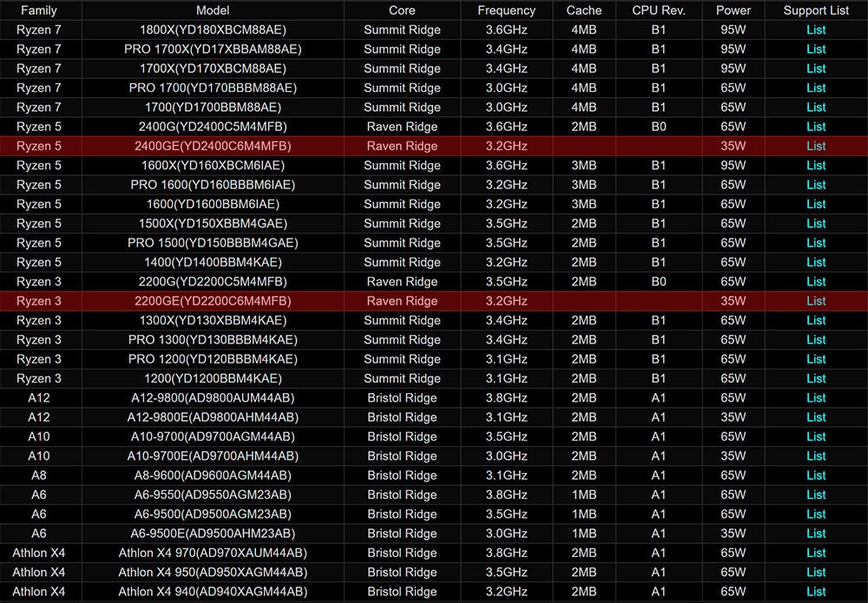This screenshot has width=868, height=603.
Task: Click the Power column header
Action: click(733, 10)
